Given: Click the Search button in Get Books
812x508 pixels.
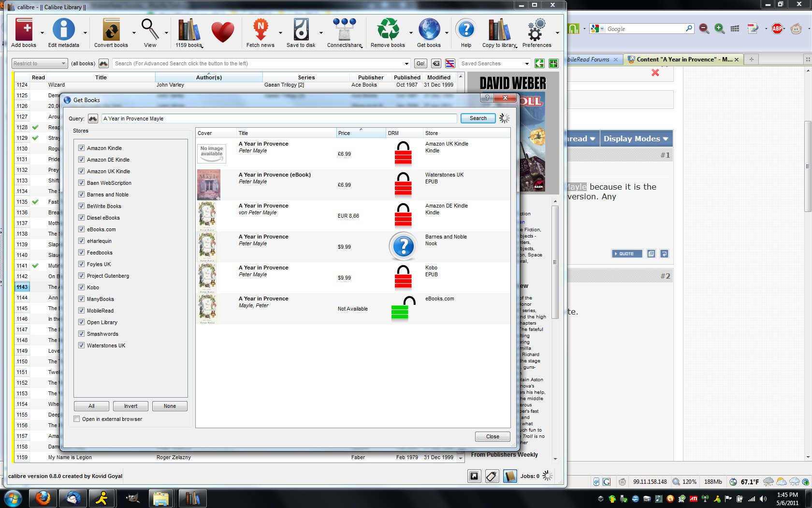Looking at the screenshot, I should [478, 119].
